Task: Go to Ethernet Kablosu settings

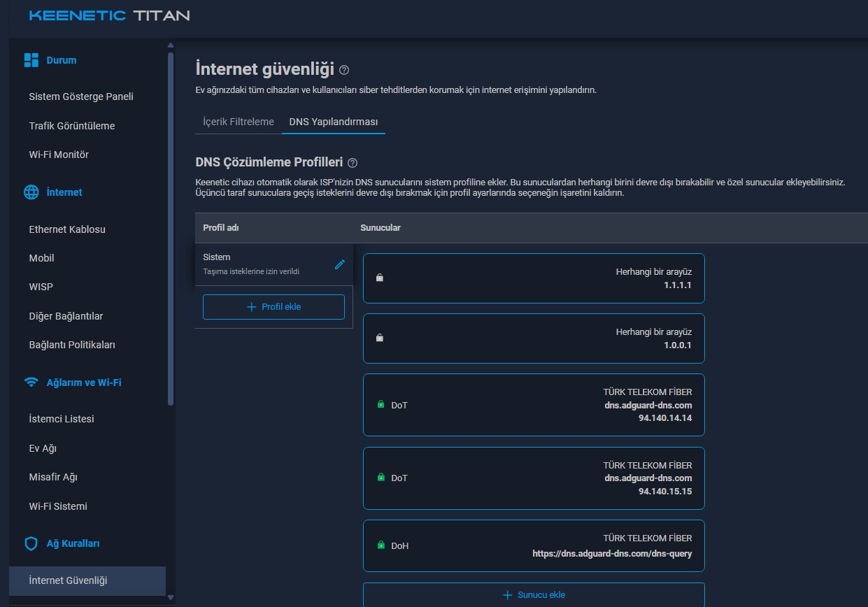Action: click(x=67, y=229)
